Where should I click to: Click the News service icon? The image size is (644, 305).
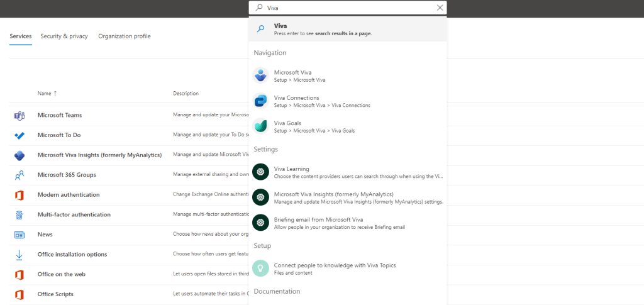pos(19,235)
